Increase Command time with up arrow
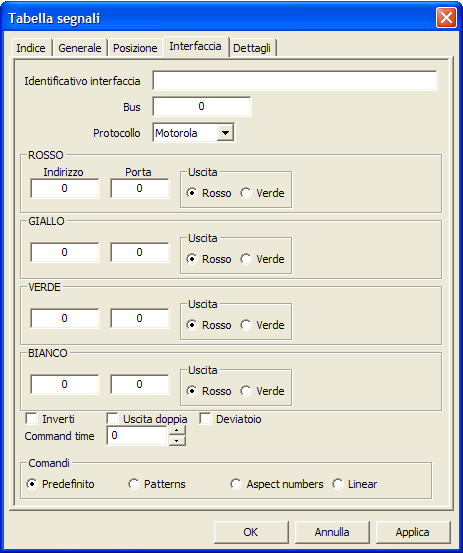The image size is (463, 553). pos(177,431)
